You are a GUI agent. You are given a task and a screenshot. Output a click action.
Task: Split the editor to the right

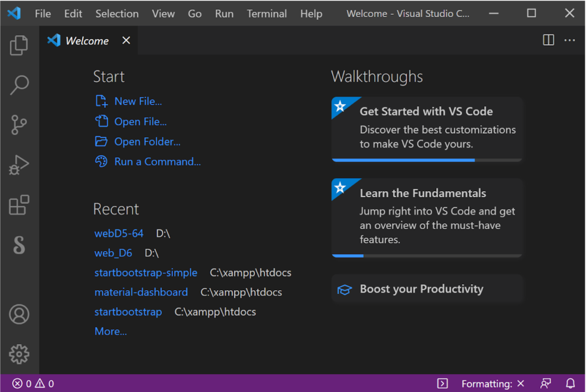[548, 40]
